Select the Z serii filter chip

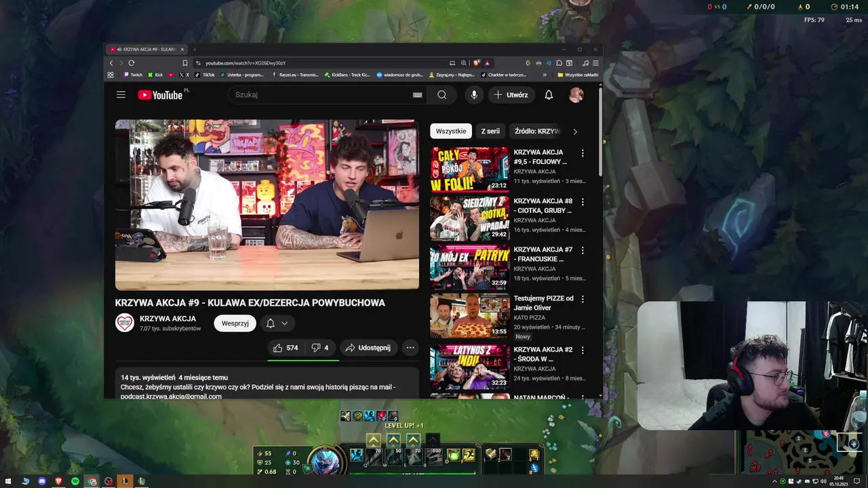pos(490,131)
